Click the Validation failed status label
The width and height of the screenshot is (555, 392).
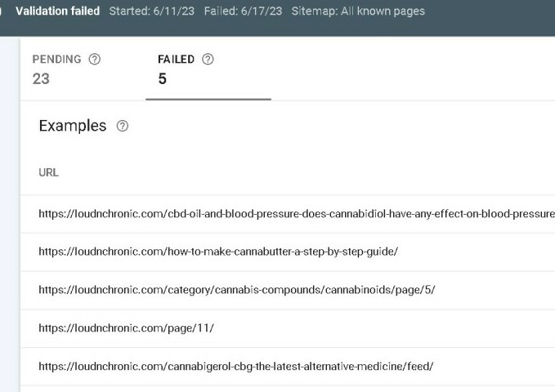(x=57, y=11)
